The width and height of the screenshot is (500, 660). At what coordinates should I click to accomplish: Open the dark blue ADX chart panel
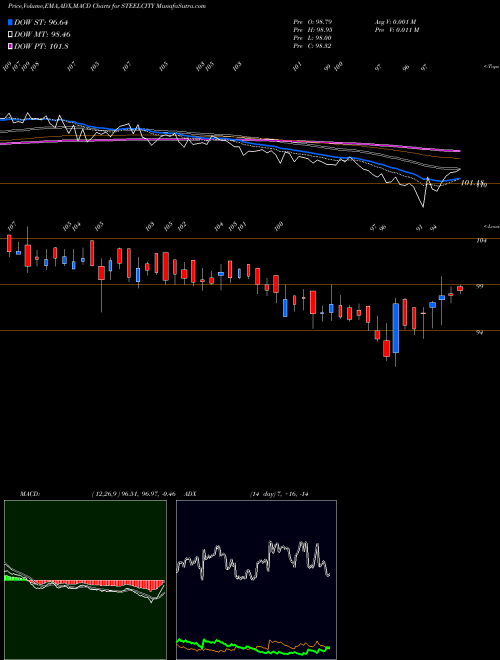(256, 580)
